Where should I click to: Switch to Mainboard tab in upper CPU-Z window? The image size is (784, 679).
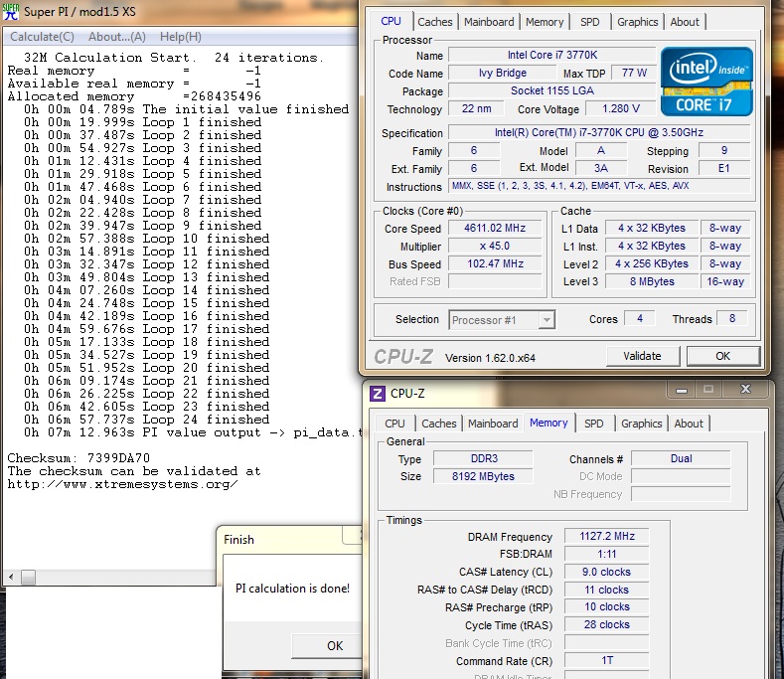coord(489,22)
